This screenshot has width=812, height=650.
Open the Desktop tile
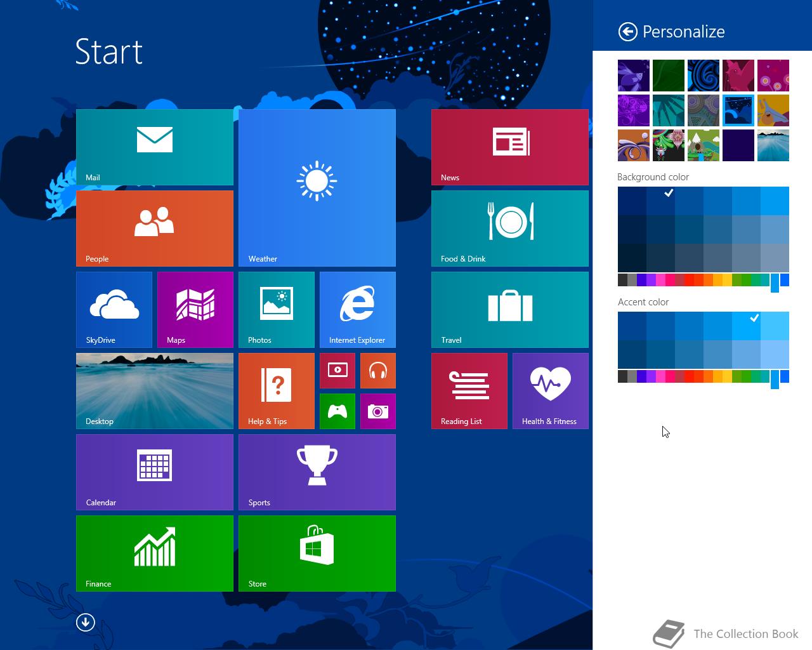coord(155,391)
